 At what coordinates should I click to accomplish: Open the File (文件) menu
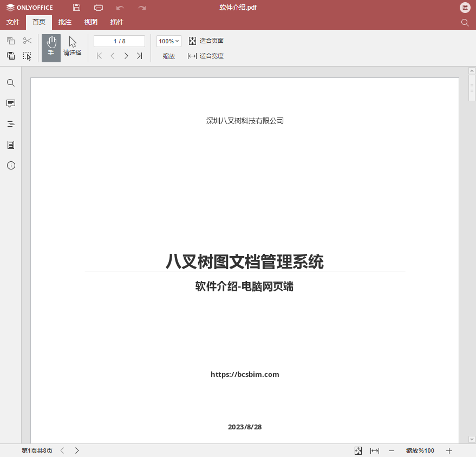coord(13,22)
